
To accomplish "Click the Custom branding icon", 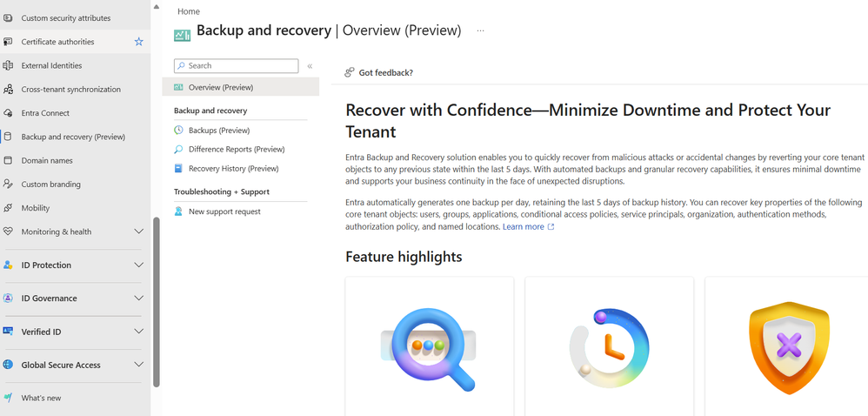I will (x=8, y=185).
